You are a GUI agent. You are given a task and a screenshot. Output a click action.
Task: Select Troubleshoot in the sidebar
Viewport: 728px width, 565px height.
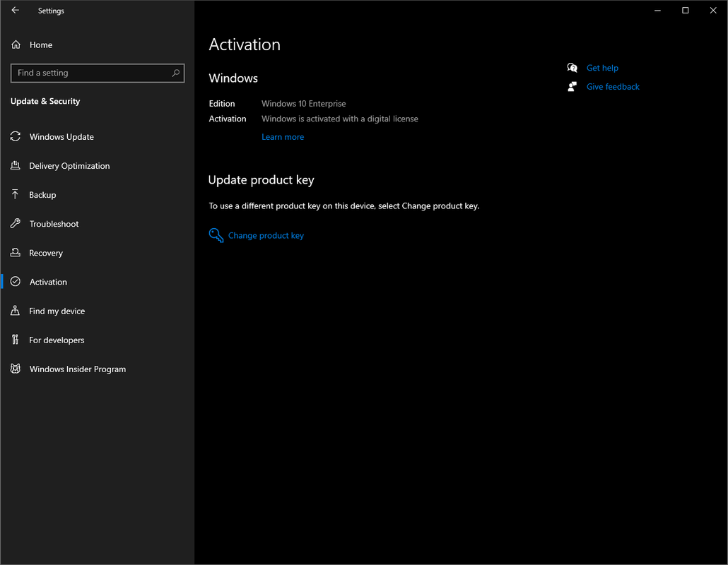(x=54, y=224)
